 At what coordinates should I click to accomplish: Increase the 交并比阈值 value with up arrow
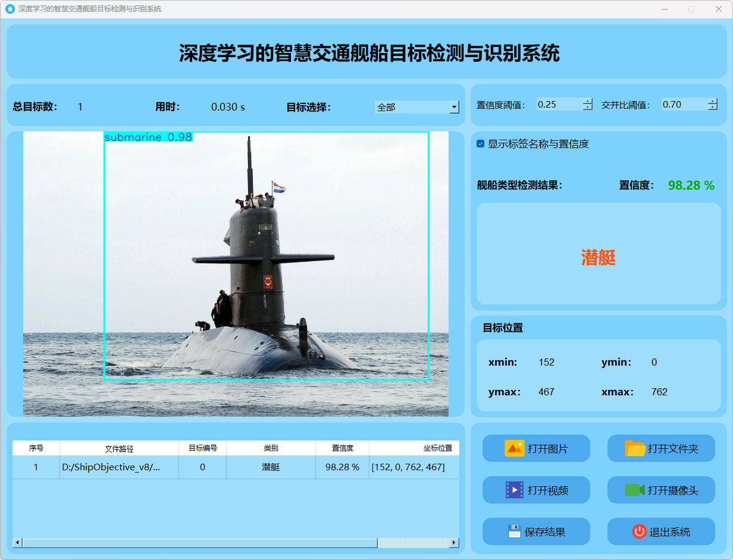point(713,101)
